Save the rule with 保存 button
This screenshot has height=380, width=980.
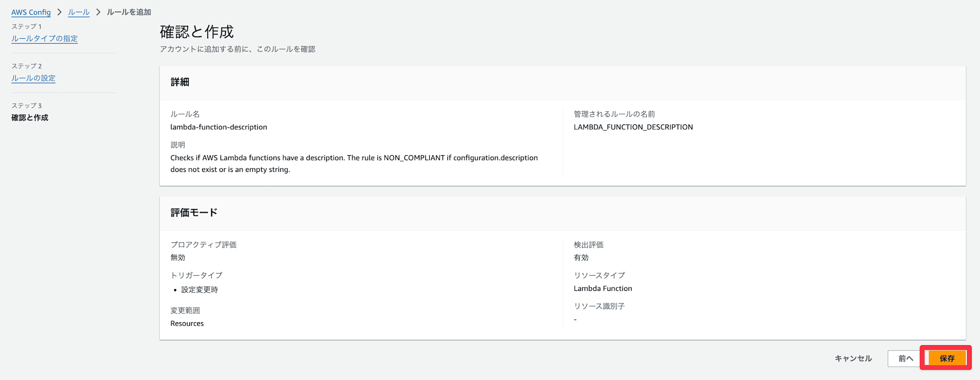[947, 358]
